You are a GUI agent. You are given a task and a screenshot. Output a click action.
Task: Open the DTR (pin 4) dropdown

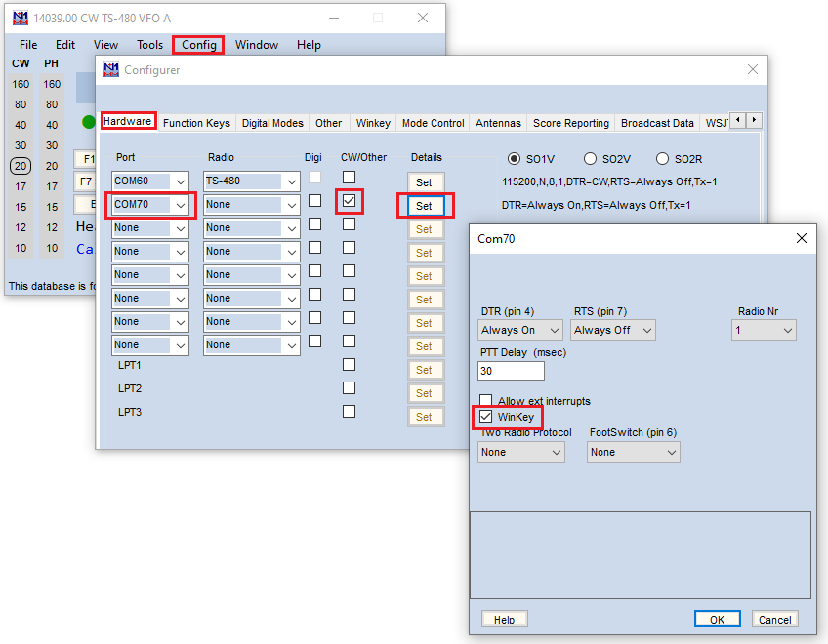point(520,330)
